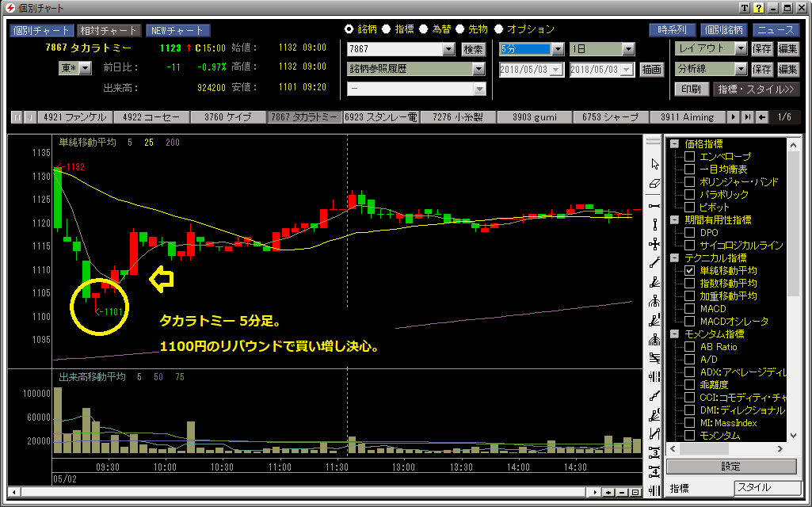Switch to the 相対チャート tab
This screenshot has height=507, width=812.
(108, 31)
